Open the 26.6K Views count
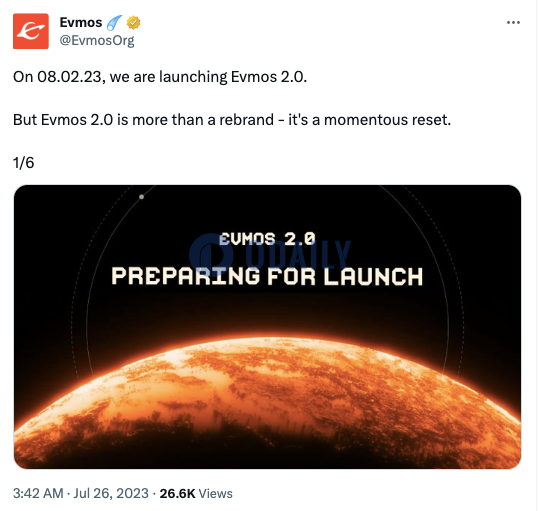540x511 pixels. tap(196, 493)
